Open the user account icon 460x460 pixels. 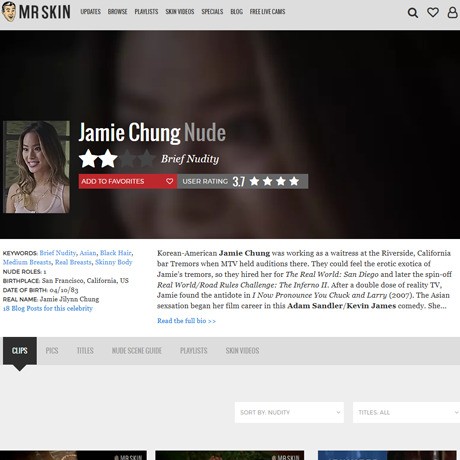(x=452, y=12)
